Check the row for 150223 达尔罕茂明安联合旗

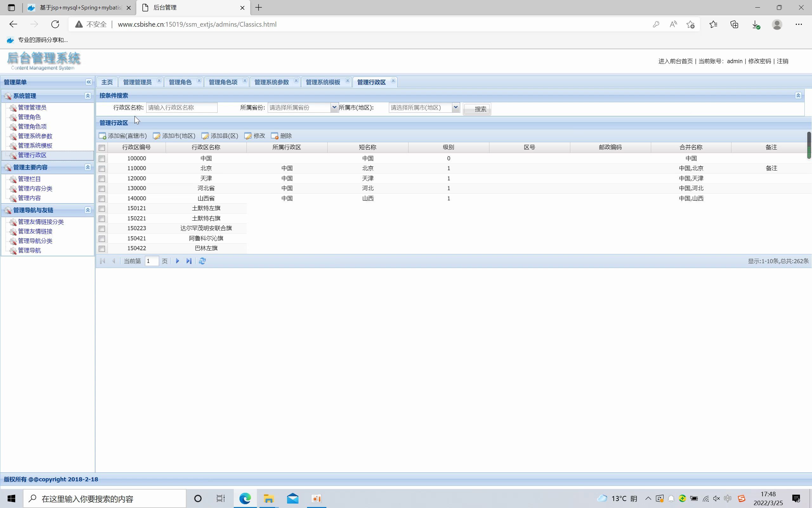coord(102,229)
